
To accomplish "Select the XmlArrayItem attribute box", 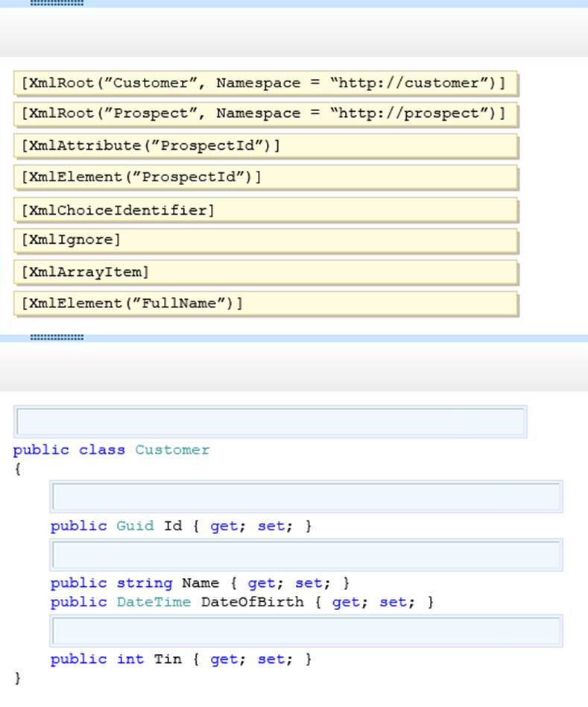I will [x=265, y=272].
